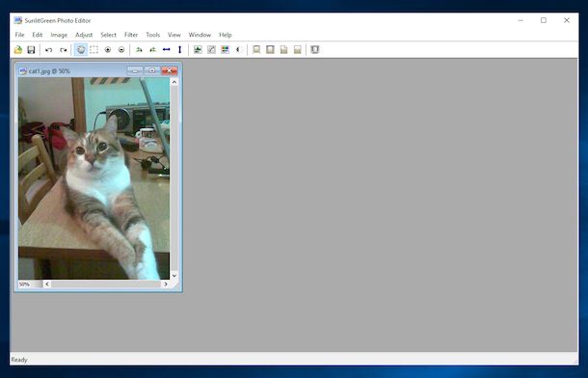This screenshot has height=378, width=588.
Task: Click the horizontal scrollbar right arrow
Action: coord(166,284)
